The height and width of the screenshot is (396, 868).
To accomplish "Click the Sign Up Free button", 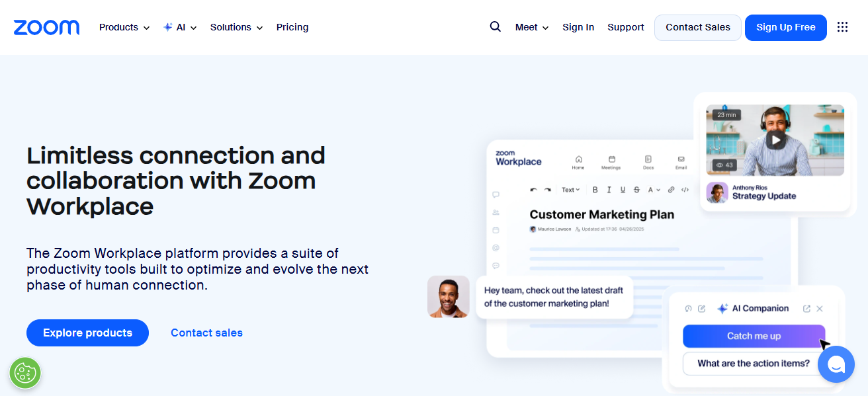I will (786, 28).
